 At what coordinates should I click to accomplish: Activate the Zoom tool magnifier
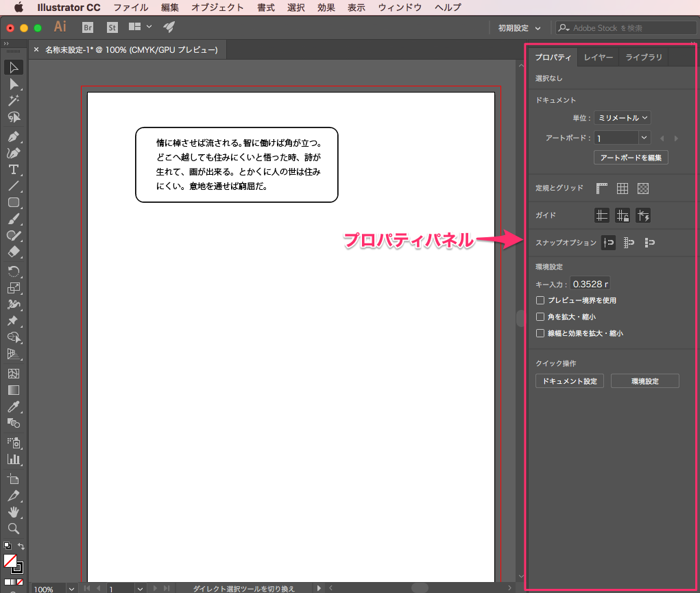click(13, 529)
